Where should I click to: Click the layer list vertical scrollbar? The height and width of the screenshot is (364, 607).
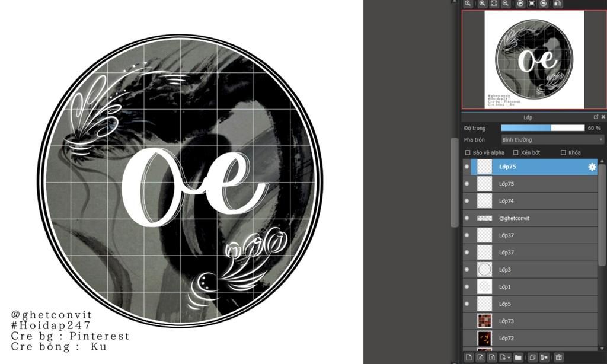click(x=602, y=215)
